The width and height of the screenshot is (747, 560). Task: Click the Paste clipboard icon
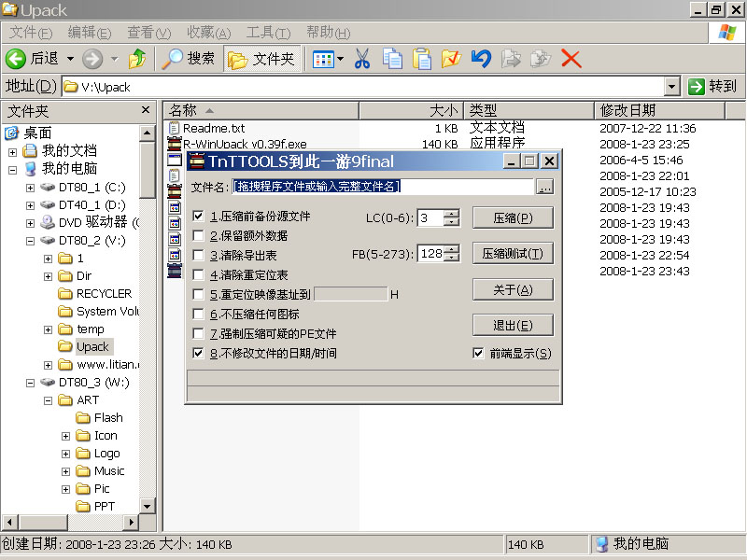[422, 59]
